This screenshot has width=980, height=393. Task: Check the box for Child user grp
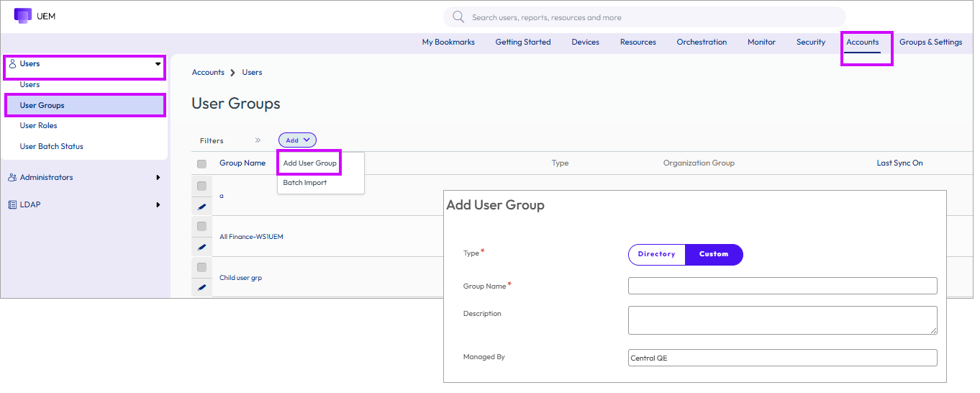(x=201, y=267)
